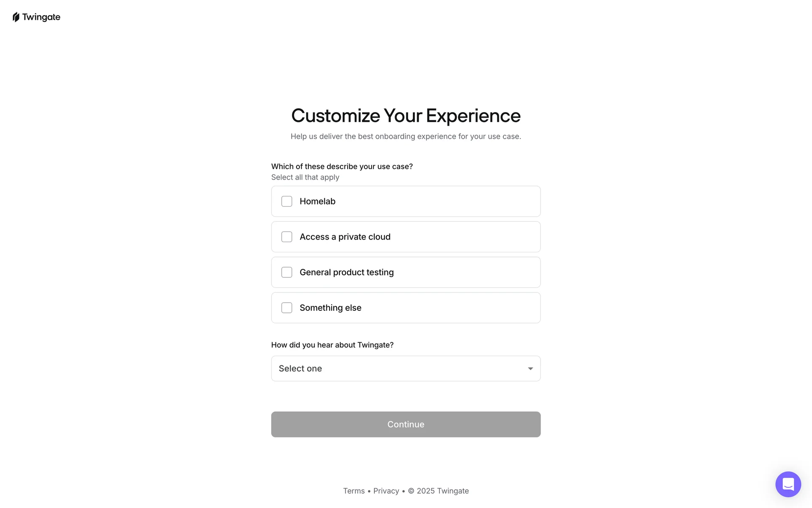This screenshot has height=508, width=812.
Task: Click the Homelab option label text
Action: pyautogui.click(x=317, y=202)
